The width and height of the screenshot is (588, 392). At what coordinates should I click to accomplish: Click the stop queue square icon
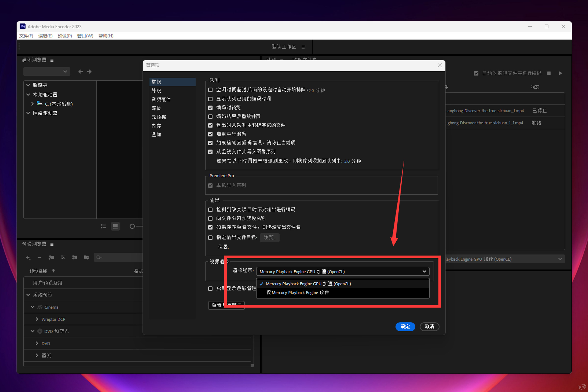549,73
